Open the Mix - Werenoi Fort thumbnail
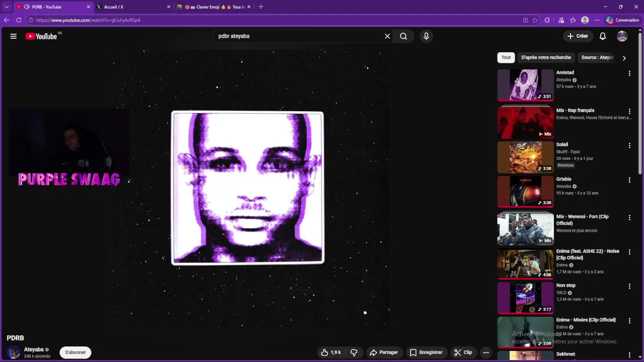The height and width of the screenshot is (362, 644). (x=525, y=229)
